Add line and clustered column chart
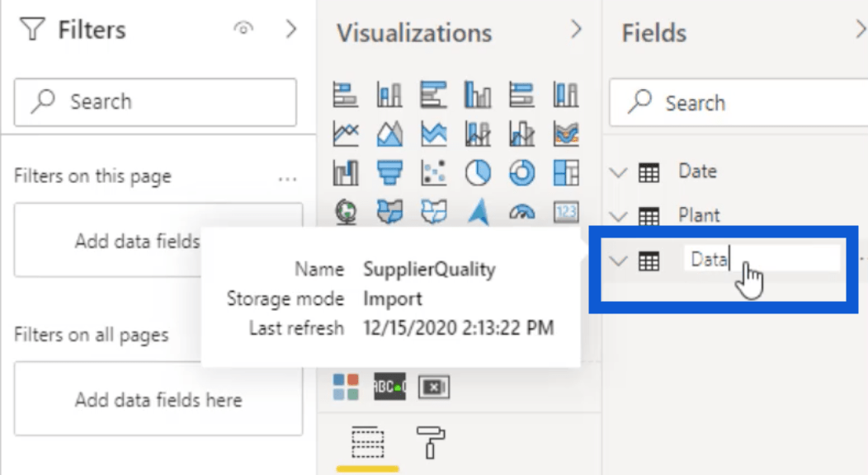 point(521,134)
